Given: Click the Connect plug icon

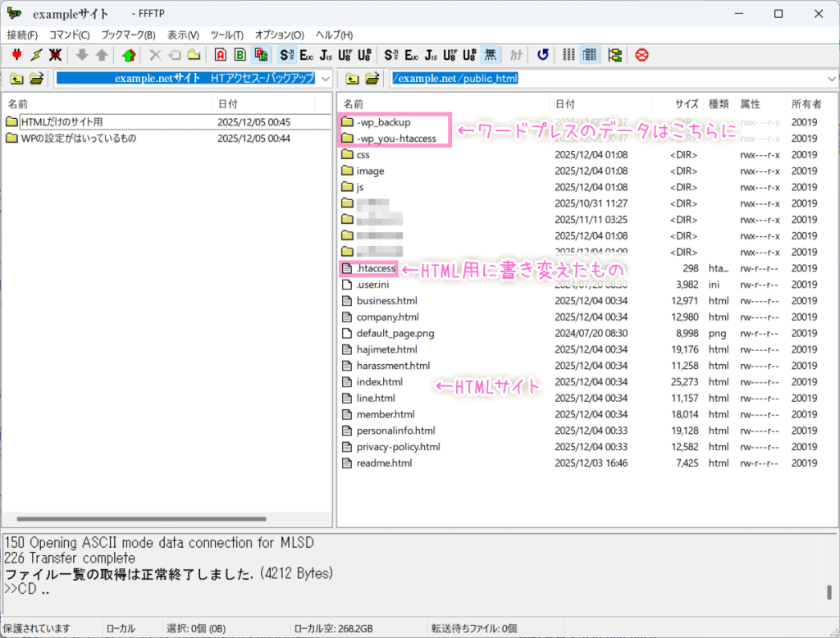Looking at the screenshot, I should point(16,55).
